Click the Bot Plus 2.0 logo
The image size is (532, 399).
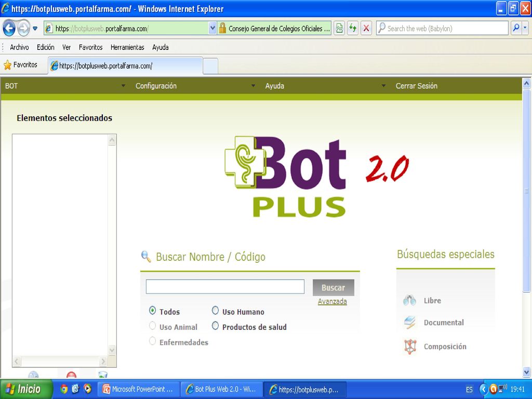316,177
